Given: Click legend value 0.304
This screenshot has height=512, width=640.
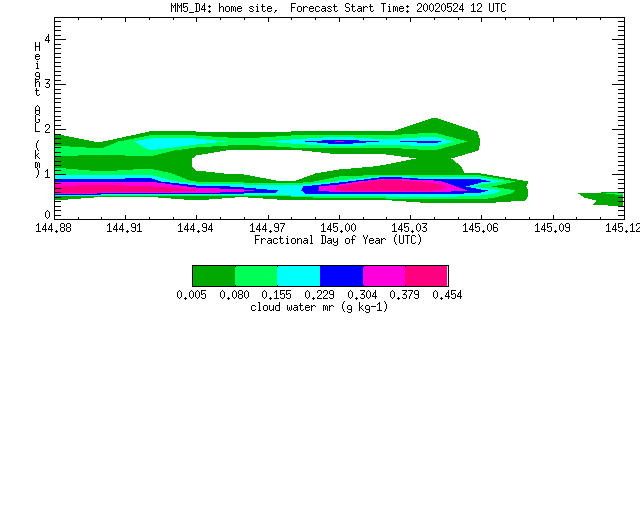Looking at the screenshot, I should 362,295.
